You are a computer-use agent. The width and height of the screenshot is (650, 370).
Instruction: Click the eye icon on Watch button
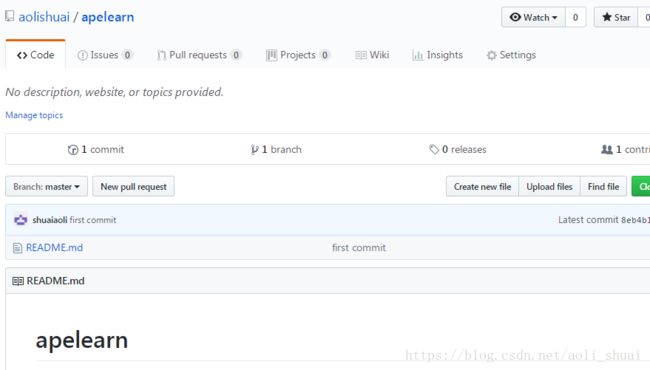tap(515, 17)
